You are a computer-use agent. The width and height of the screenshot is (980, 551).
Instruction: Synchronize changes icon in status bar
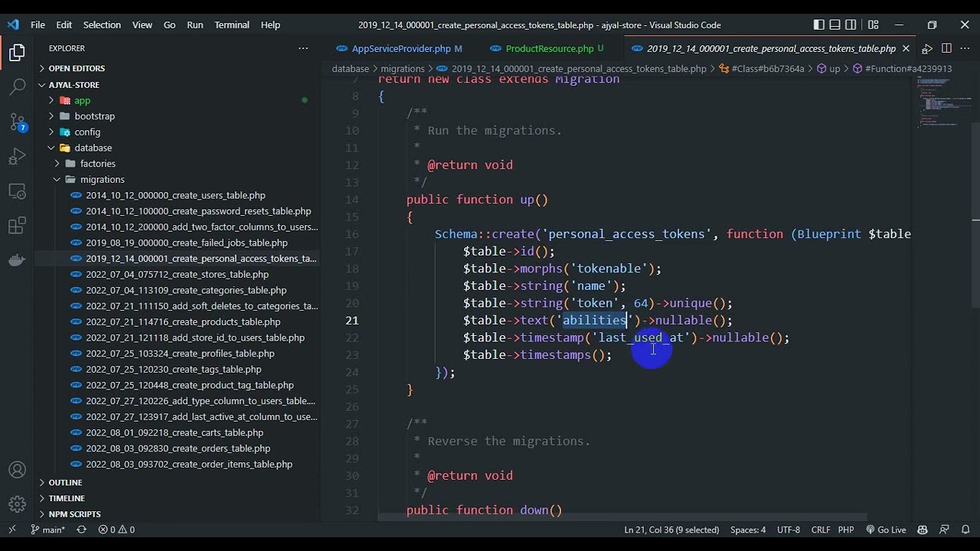point(81,530)
